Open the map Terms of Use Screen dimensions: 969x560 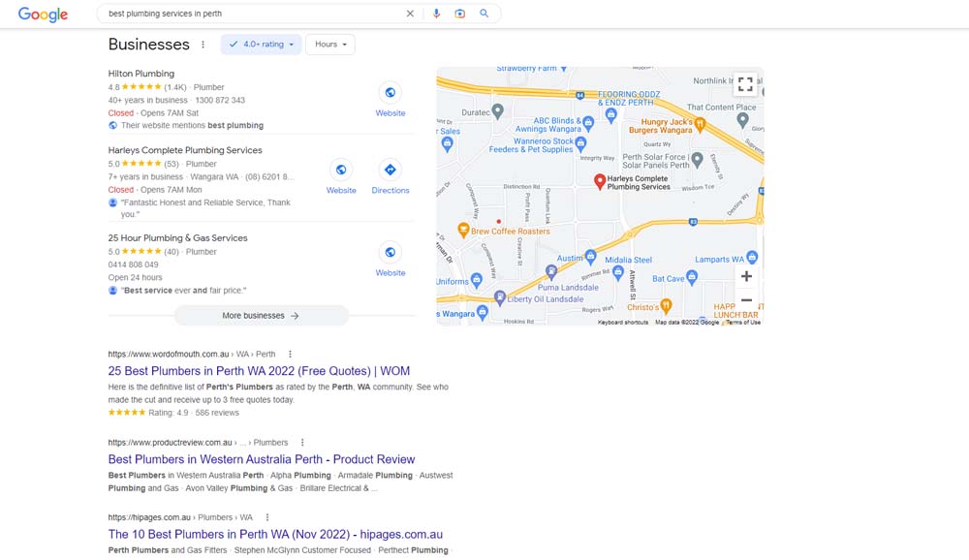[x=743, y=322]
